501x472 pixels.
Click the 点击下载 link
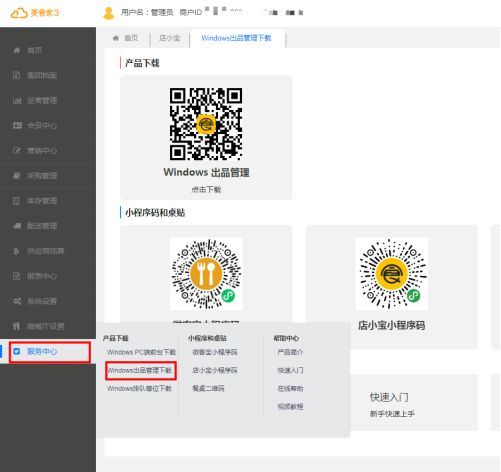point(206,190)
